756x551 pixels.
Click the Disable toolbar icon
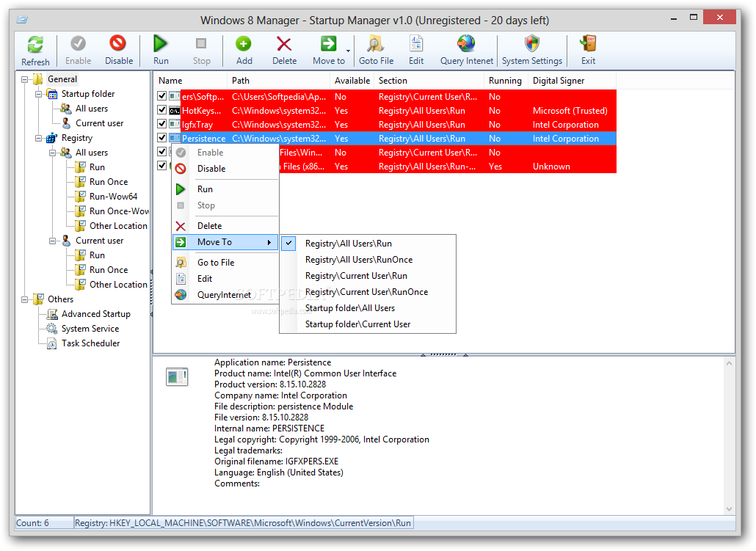point(117,43)
